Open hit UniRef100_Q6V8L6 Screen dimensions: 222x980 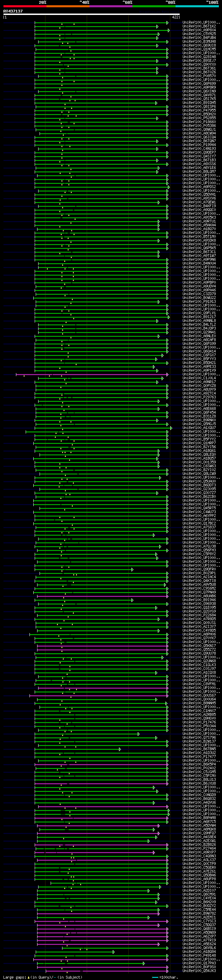[x=199, y=948]
